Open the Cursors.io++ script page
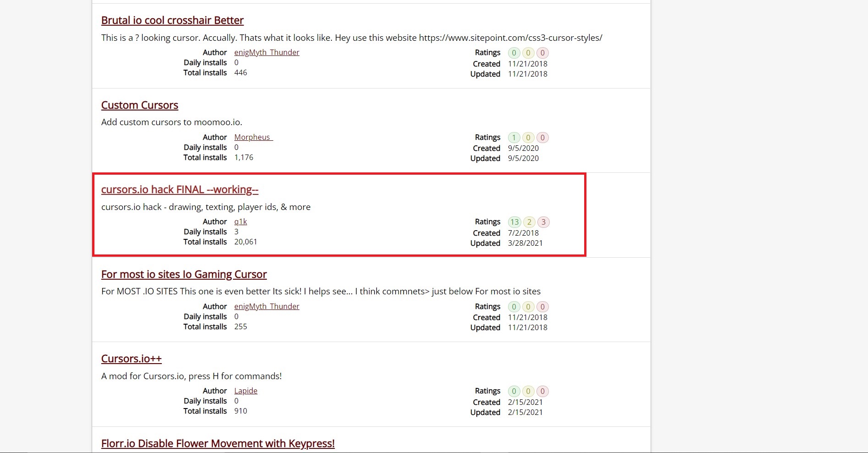 (131, 359)
